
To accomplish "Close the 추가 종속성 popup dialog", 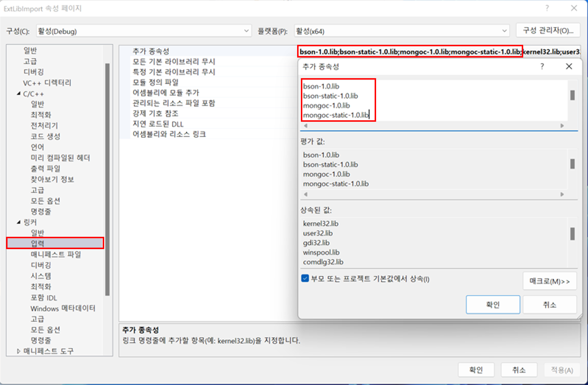I will click(x=569, y=66).
